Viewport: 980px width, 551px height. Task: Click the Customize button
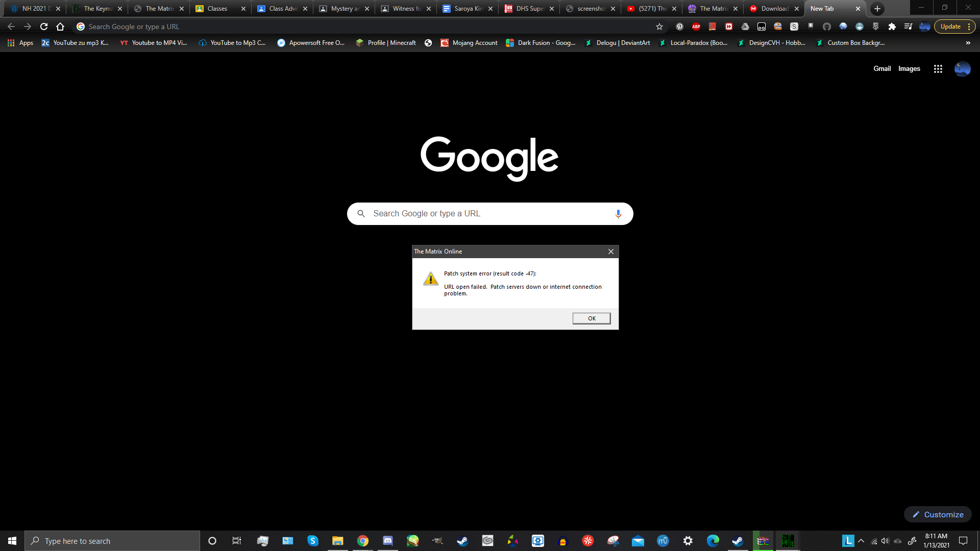[x=938, y=514]
